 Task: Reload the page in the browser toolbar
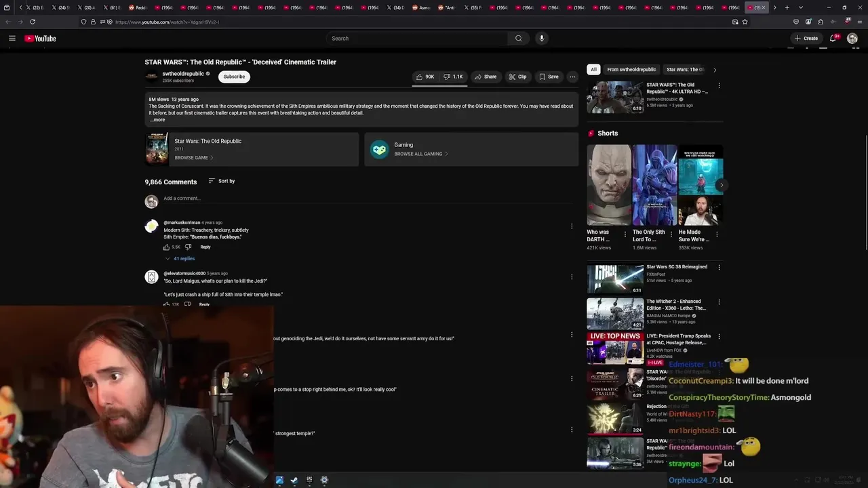click(33, 22)
